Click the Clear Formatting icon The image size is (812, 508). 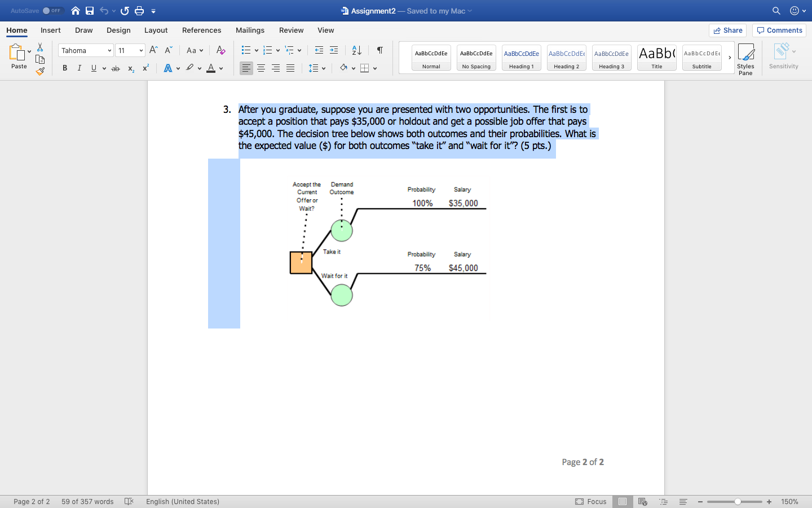tap(220, 50)
